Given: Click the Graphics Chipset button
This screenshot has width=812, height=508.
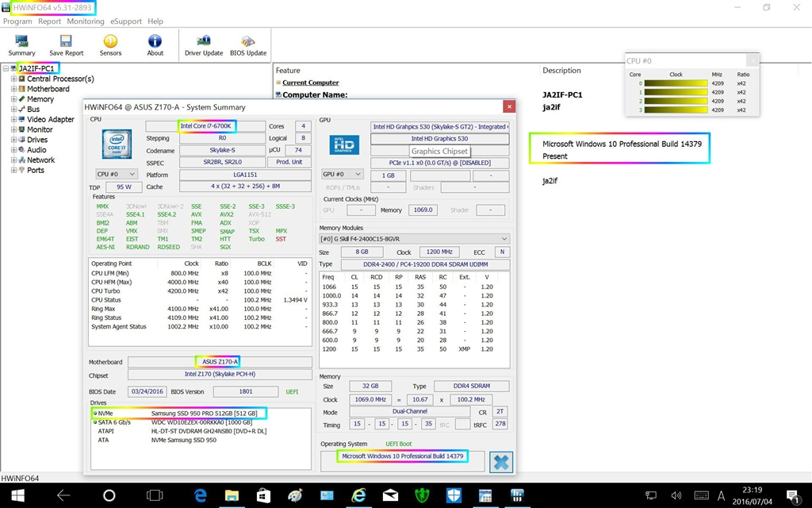Looking at the screenshot, I should pos(440,152).
